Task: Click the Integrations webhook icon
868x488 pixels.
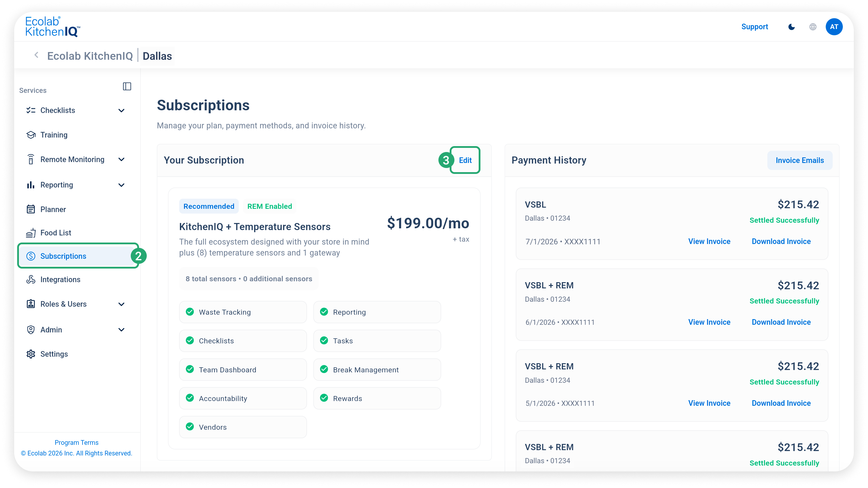Action: (x=31, y=279)
